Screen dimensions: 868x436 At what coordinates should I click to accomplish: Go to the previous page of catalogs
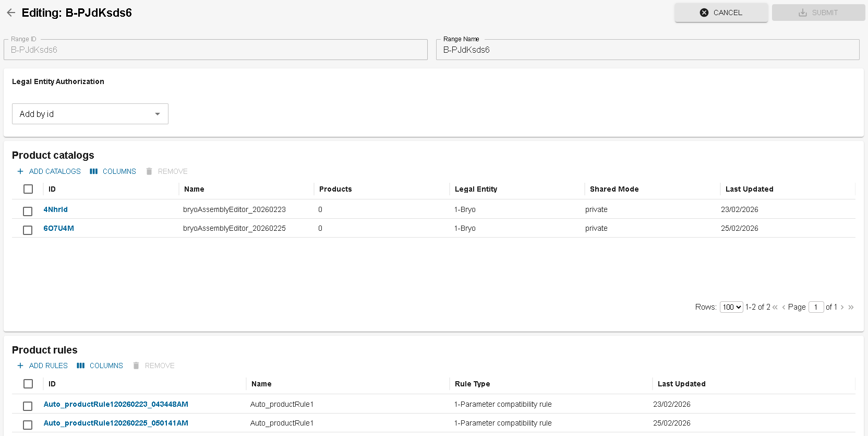click(783, 307)
